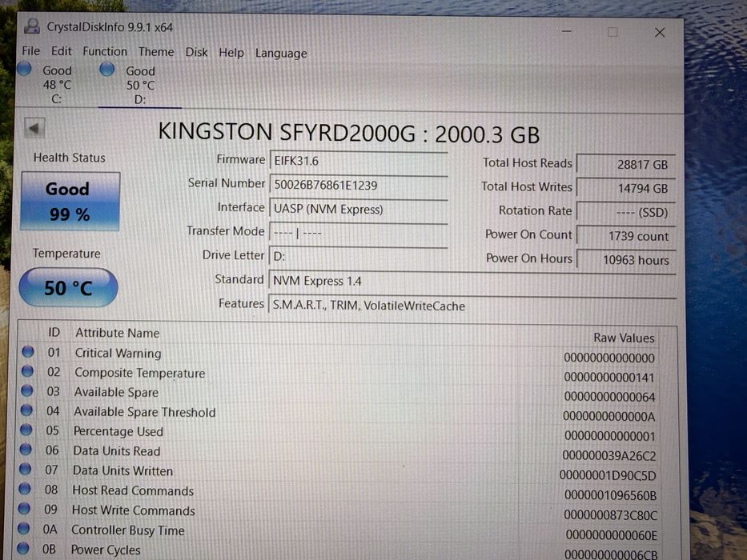The image size is (747, 560).
Task: Select the Host Read Commands attribute name
Action: coord(133,490)
